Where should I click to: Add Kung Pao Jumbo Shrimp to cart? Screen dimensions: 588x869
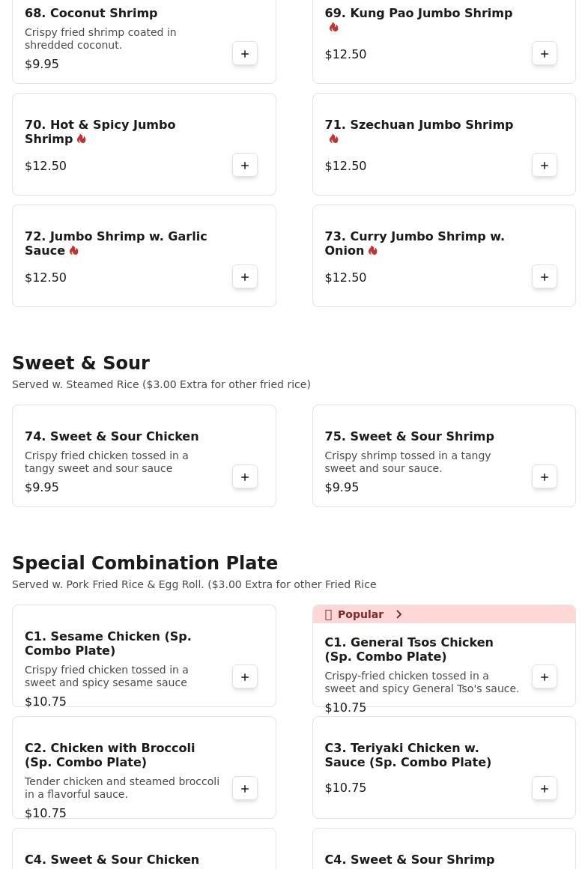545,54
